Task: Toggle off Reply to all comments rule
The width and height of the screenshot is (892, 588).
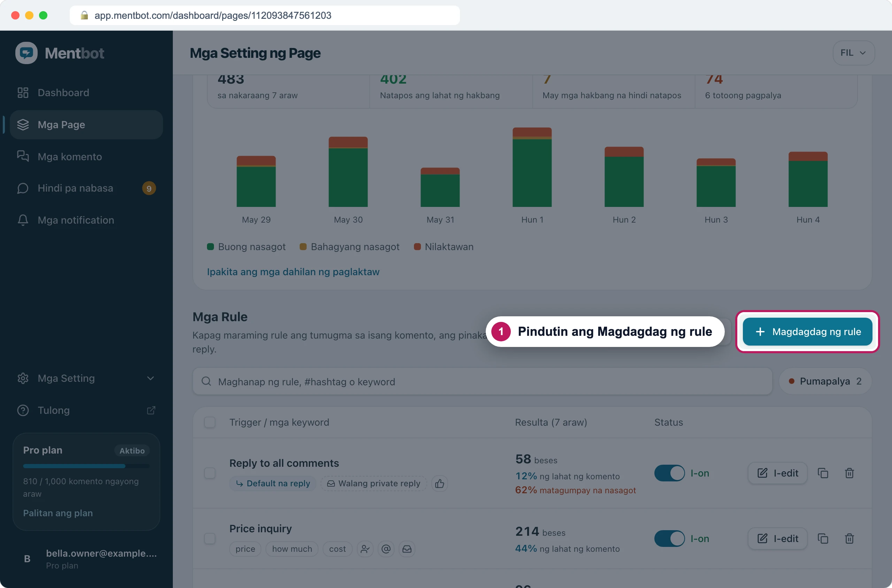Action: (669, 473)
